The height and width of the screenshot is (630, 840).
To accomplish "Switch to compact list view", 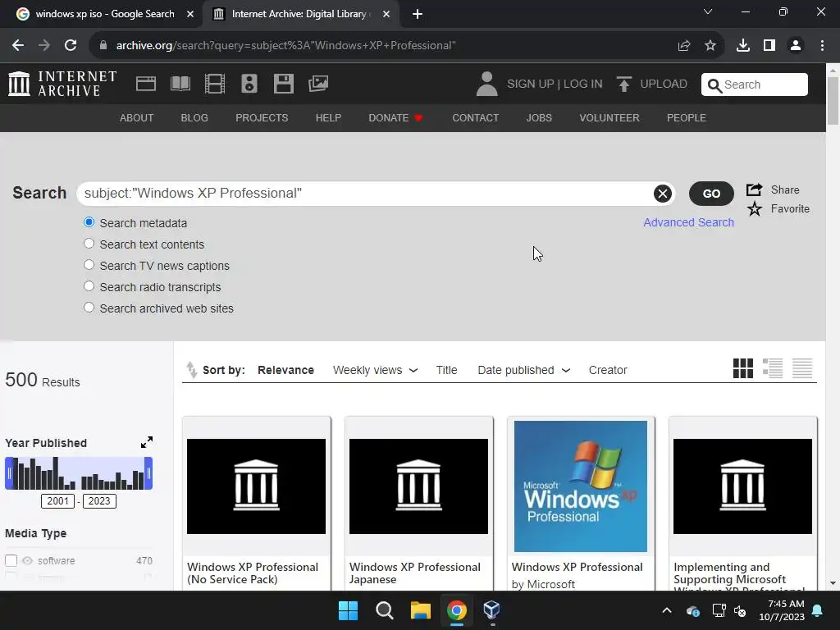I will pos(802,368).
